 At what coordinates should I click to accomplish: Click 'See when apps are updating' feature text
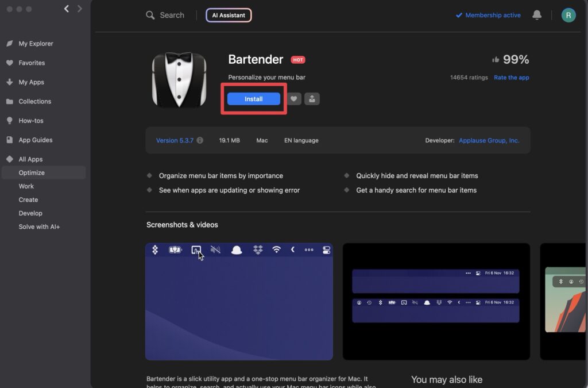230,190
